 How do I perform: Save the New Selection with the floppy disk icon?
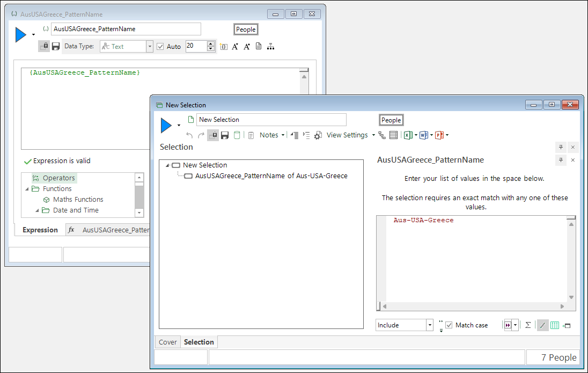pyautogui.click(x=225, y=135)
